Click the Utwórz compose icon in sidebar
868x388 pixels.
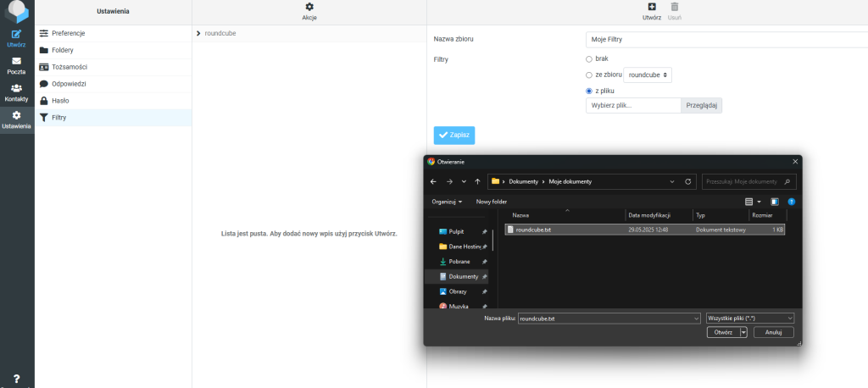[x=17, y=35]
